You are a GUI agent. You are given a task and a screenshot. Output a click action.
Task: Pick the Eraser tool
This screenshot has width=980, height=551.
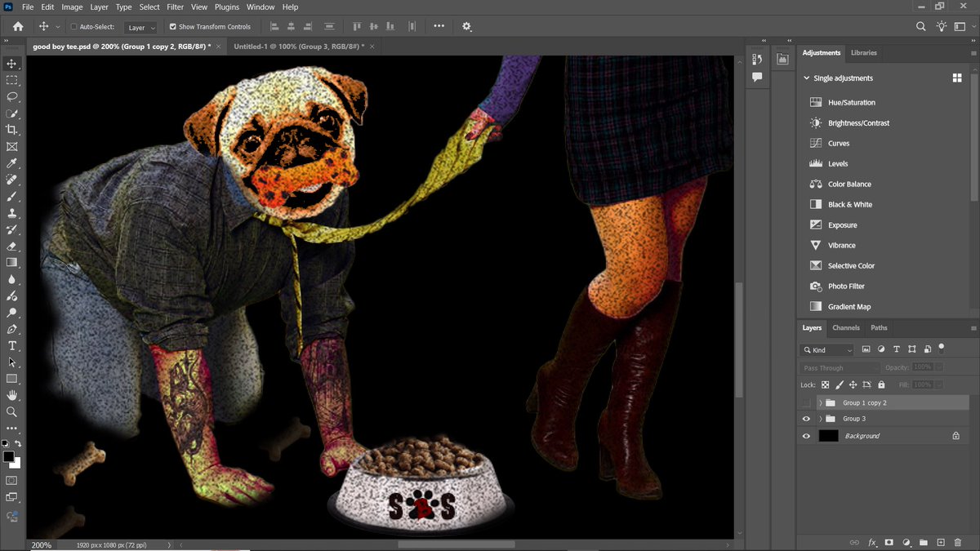pyautogui.click(x=11, y=246)
